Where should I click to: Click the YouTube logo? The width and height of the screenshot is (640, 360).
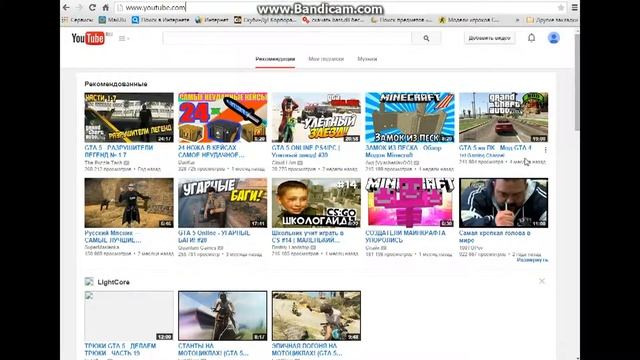point(88,38)
